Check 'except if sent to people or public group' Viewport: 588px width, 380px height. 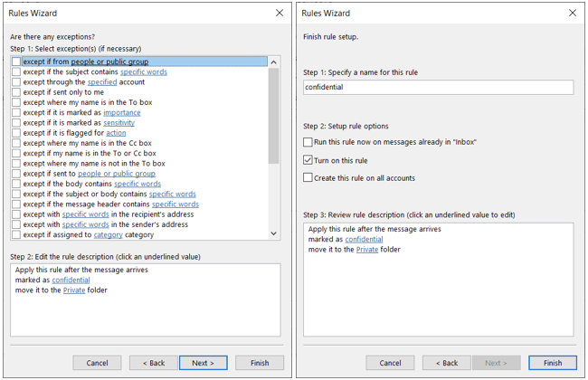point(16,174)
